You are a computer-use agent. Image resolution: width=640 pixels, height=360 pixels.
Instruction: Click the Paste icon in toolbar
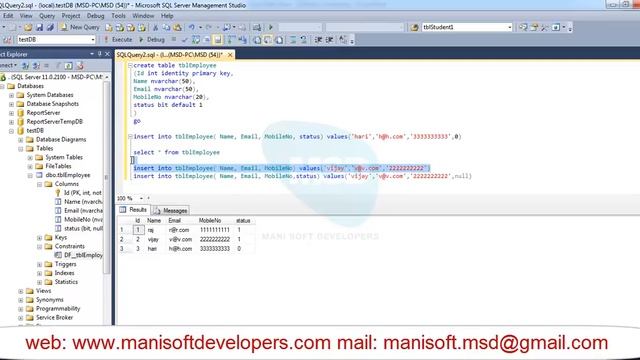point(178,27)
